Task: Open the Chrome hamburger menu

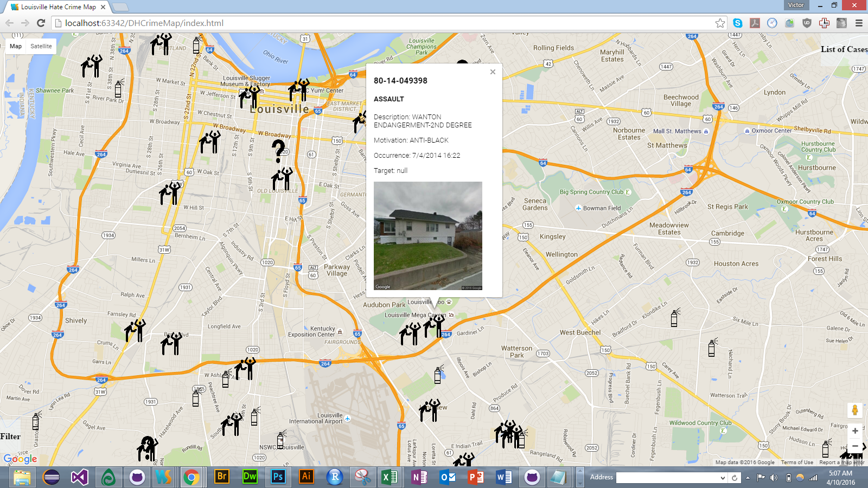Action: pyautogui.click(x=859, y=23)
